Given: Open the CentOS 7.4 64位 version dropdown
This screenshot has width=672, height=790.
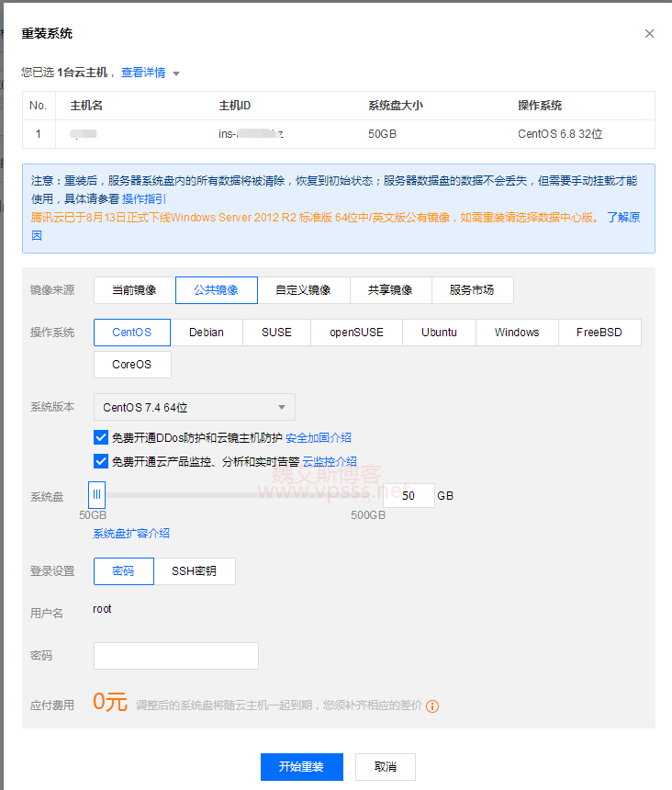Looking at the screenshot, I should (x=195, y=407).
